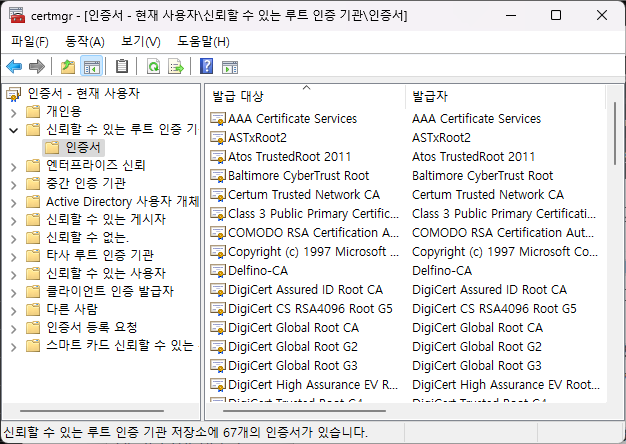Expand the 신뢰할 수 있는 게시자 node
Viewport: 626px width, 444px height.
tap(14, 221)
